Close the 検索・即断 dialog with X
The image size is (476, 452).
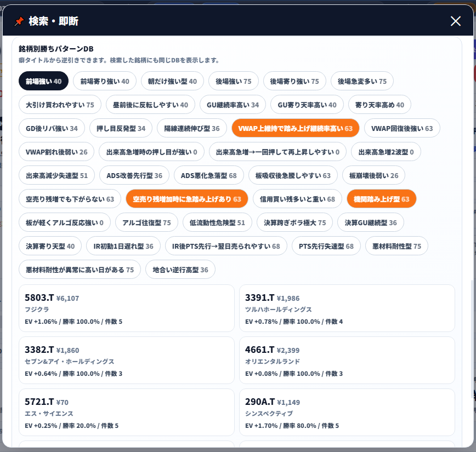click(455, 21)
